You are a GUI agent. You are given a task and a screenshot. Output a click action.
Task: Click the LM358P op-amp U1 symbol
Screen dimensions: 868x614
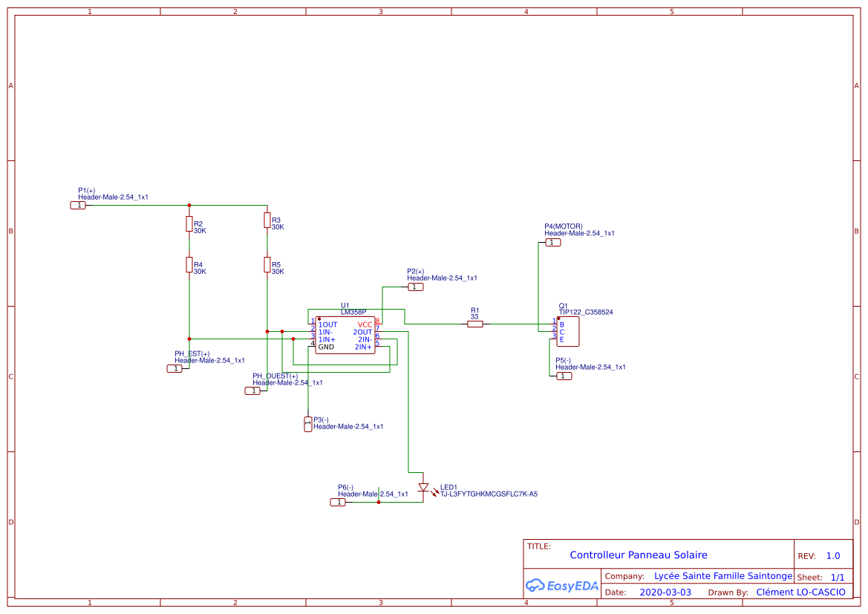coord(345,334)
